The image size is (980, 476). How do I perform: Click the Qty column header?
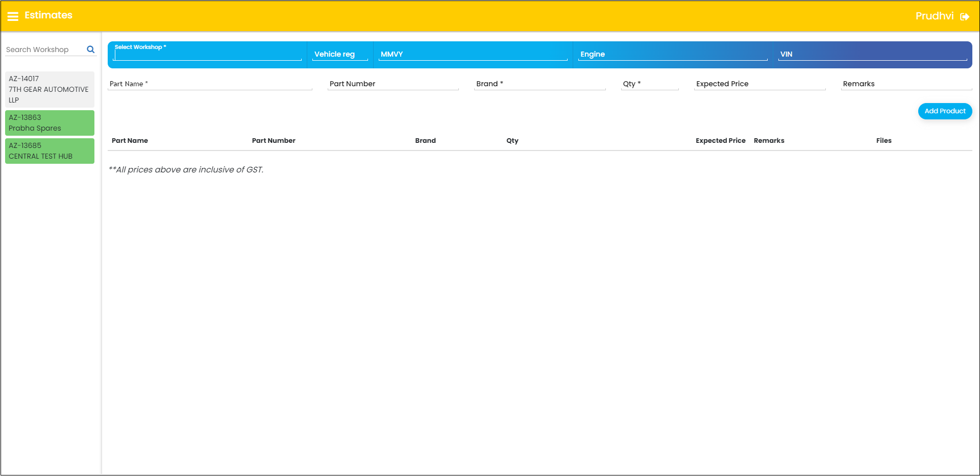pos(512,141)
